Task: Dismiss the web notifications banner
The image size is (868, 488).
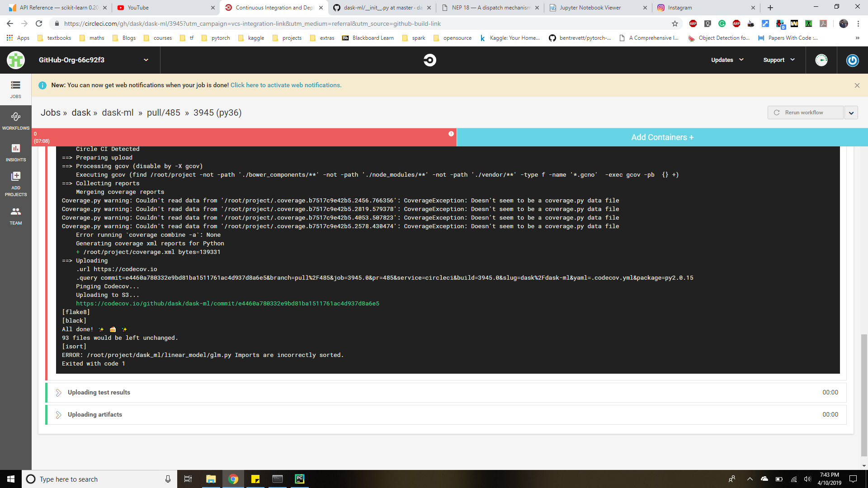Action: (x=857, y=85)
